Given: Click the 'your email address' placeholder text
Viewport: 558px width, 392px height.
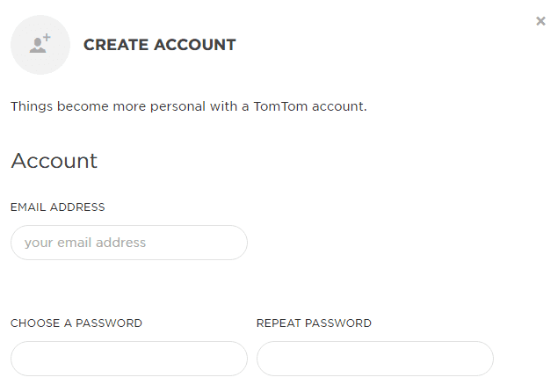Looking at the screenshot, I should click(x=85, y=243).
